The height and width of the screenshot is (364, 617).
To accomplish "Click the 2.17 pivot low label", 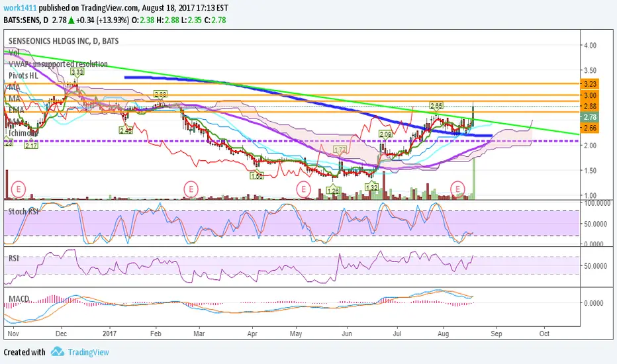I will pyautogui.click(x=31, y=146).
